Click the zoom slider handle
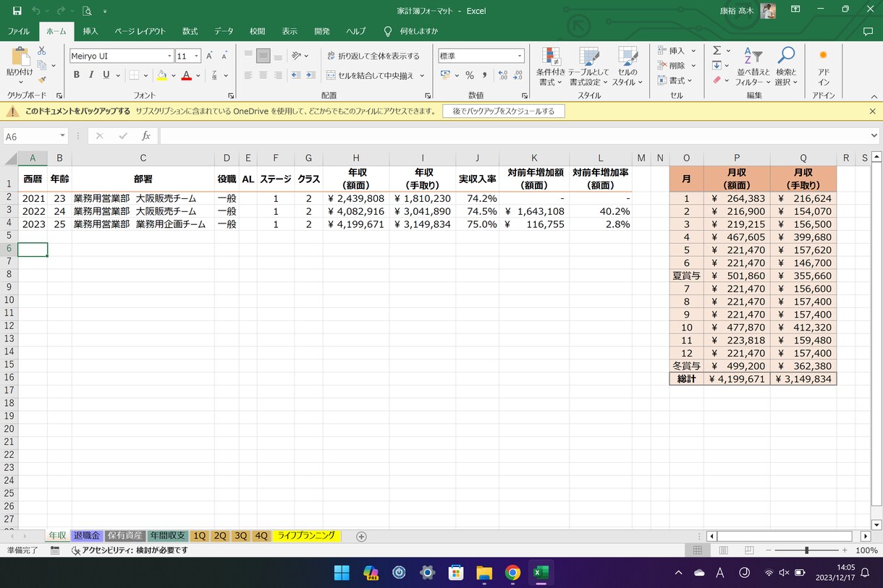883x588 pixels. click(x=806, y=550)
